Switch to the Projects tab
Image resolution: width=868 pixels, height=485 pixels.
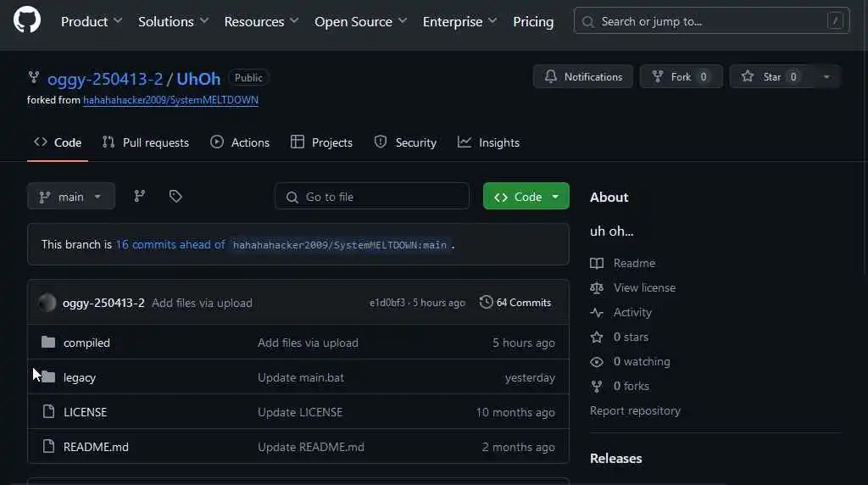321,142
